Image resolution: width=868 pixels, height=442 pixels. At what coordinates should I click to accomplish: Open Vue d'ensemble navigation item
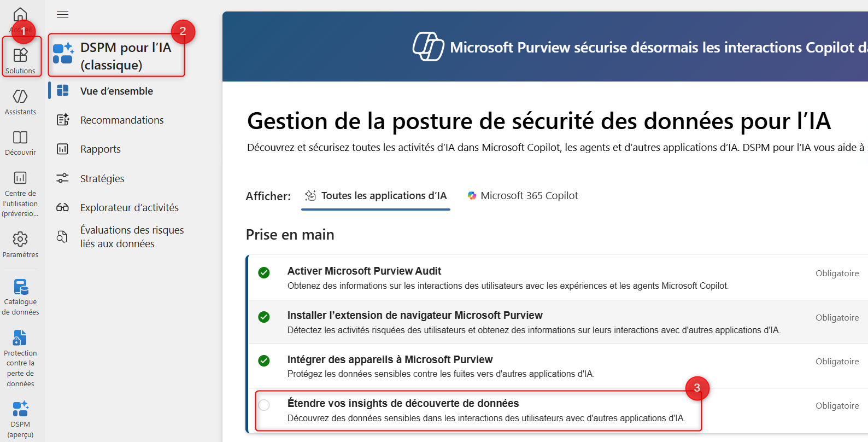[x=116, y=91]
